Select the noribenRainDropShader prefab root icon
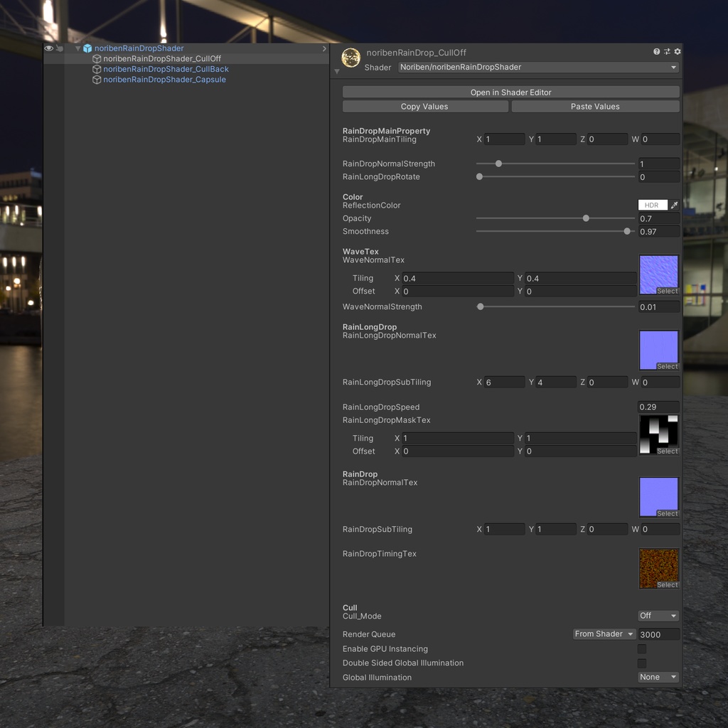This screenshot has height=728, width=728. (x=87, y=48)
